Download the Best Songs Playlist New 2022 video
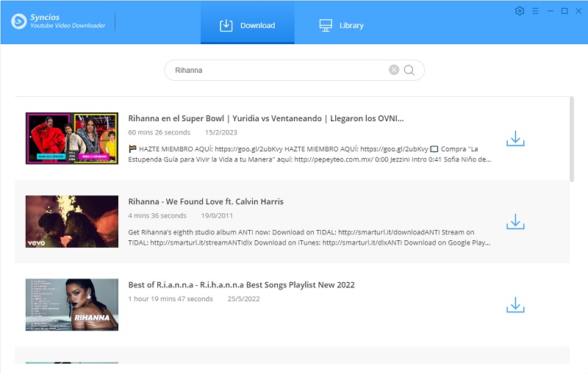 coord(515,305)
